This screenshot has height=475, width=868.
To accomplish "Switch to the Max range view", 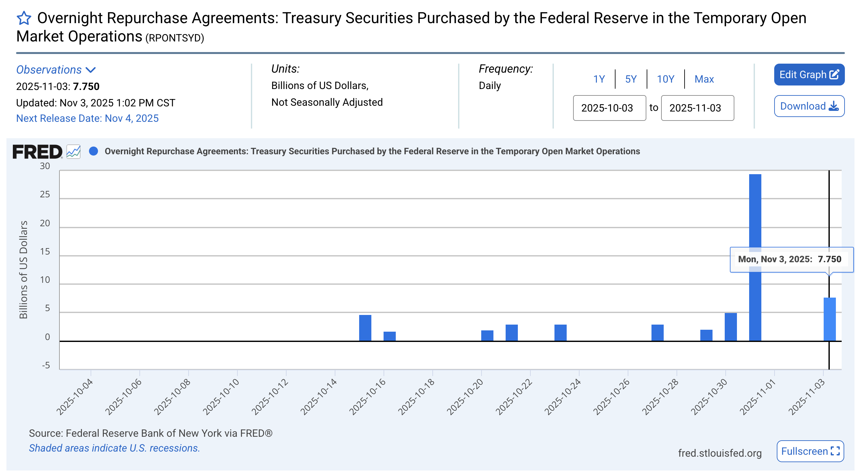I will tap(704, 79).
